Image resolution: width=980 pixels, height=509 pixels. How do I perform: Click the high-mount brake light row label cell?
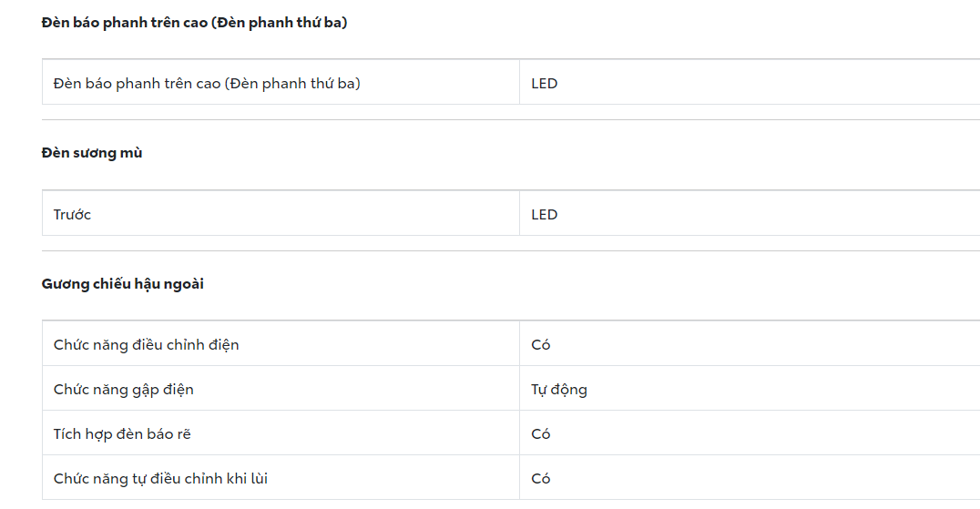pos(207,84)
